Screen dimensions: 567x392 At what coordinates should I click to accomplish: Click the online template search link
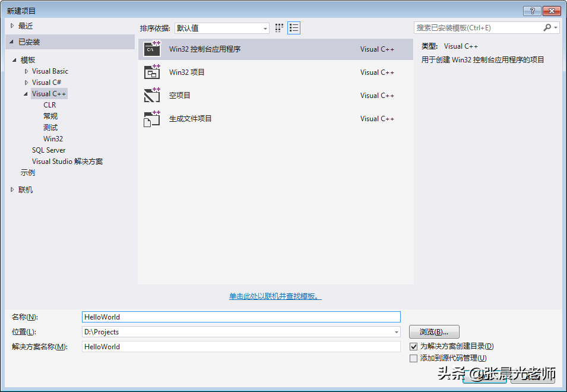(x=275, y=296)
